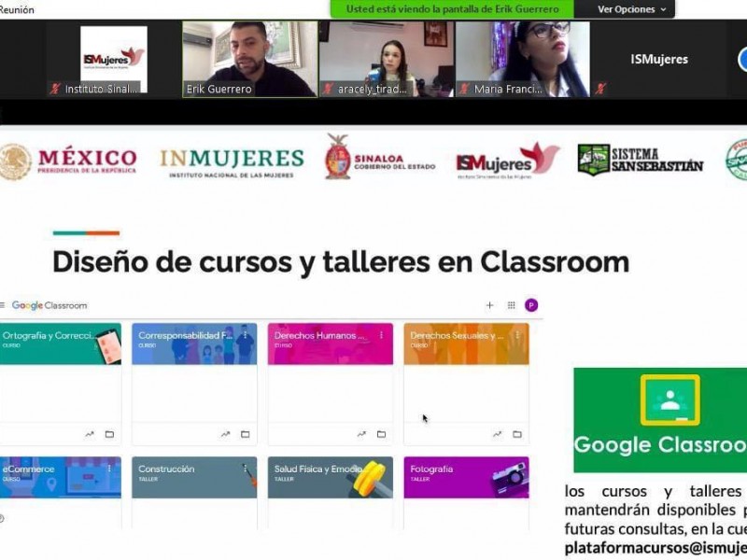Image resolution: width=747 pixels, height=560 pixels.
Task: Open the Google apps grid icon
Action: (x=511, y=305)
